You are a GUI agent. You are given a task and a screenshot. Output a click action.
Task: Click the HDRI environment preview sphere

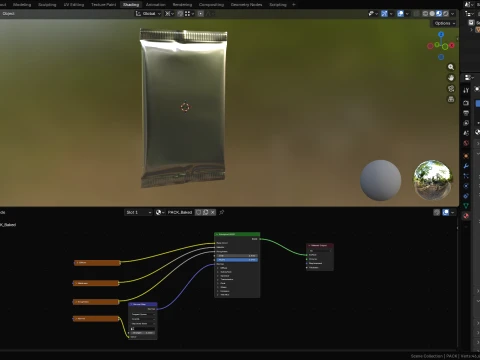click(433, 180)
